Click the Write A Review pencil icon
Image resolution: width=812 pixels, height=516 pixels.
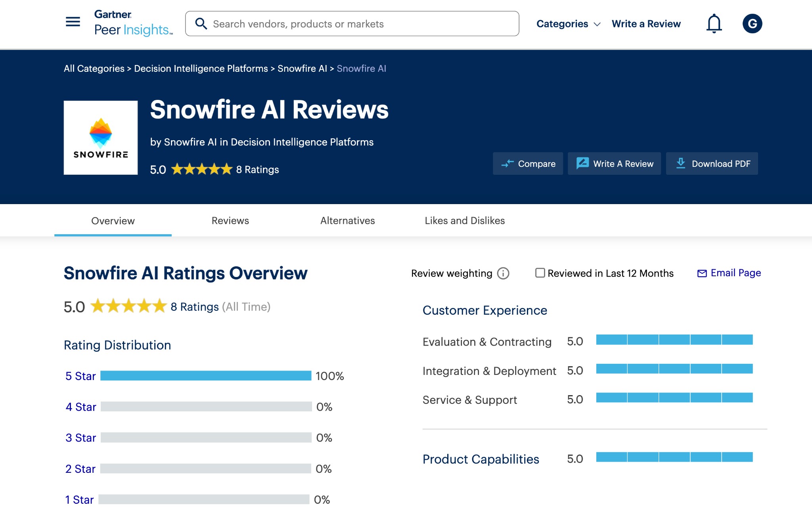[582, 163]
